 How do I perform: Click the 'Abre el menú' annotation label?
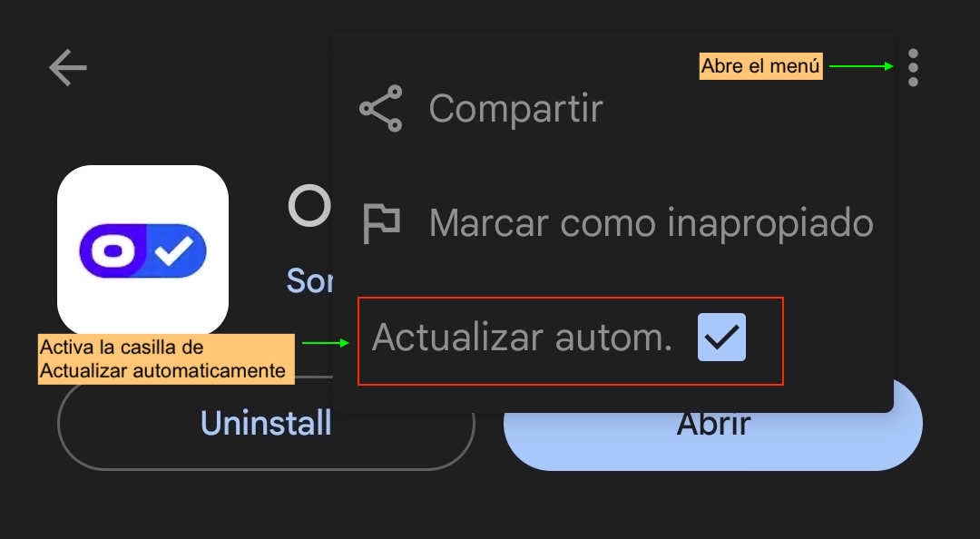(760, 67)
